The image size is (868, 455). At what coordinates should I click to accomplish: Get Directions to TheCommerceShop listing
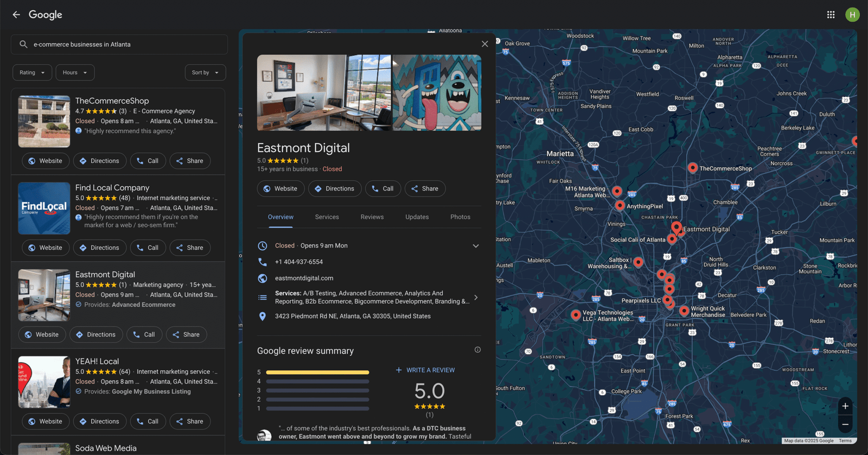click(x=99, y=161)
